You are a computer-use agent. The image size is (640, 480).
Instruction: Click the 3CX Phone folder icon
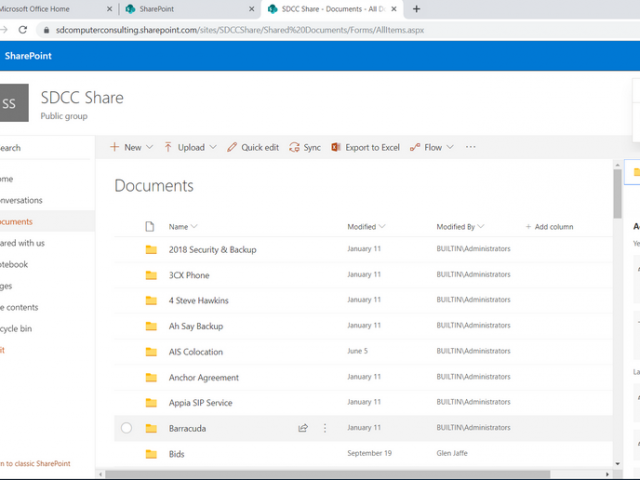[x=151, y=275]
